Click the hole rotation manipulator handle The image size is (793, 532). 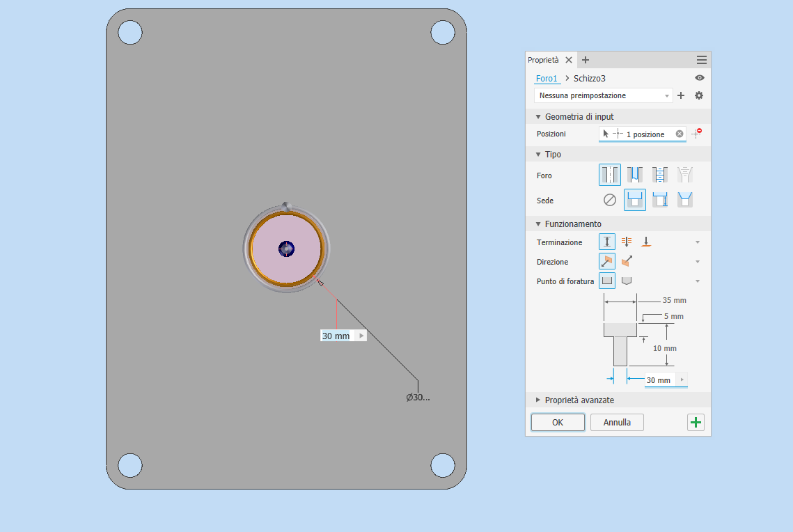(x=286, y=207)
